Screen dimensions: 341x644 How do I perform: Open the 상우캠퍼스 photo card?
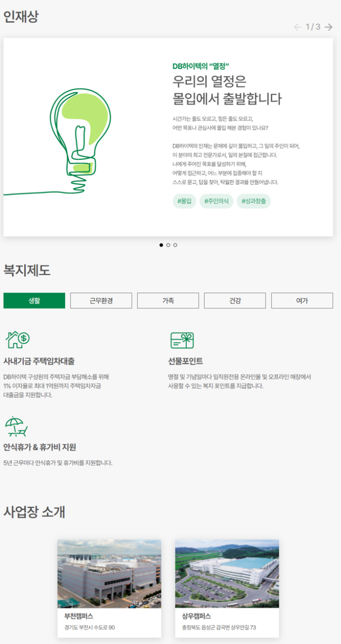click(227, 588)
